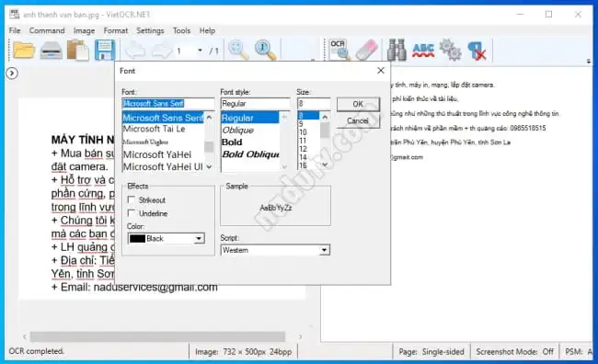Save the file with the floppy disk icon

[105, 51]
